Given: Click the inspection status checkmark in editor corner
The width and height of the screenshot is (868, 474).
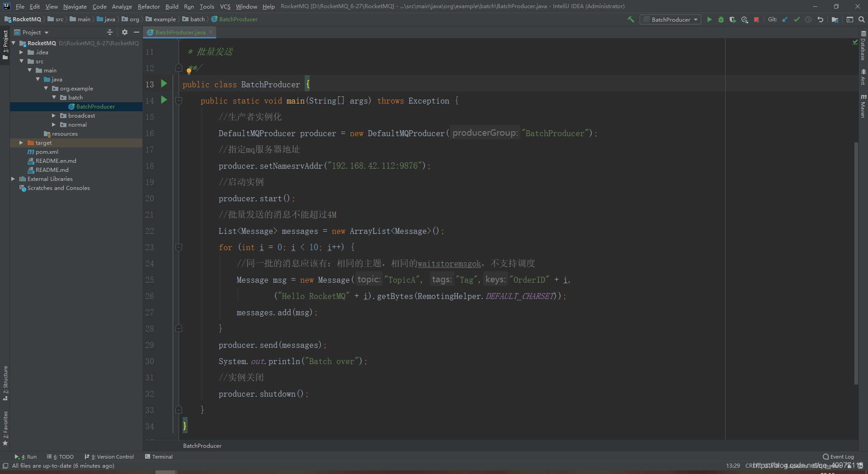Looking at the screenshot, I should (x=855, y=42).
